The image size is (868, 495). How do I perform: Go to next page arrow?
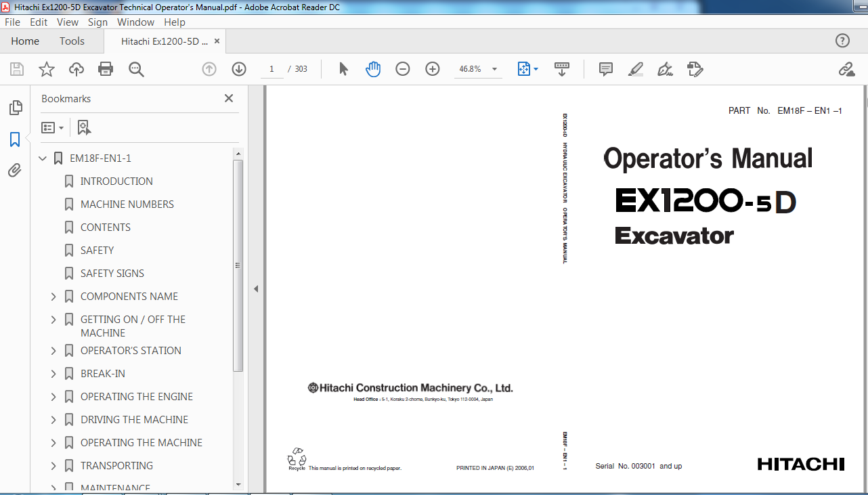[x=239, y=69]
